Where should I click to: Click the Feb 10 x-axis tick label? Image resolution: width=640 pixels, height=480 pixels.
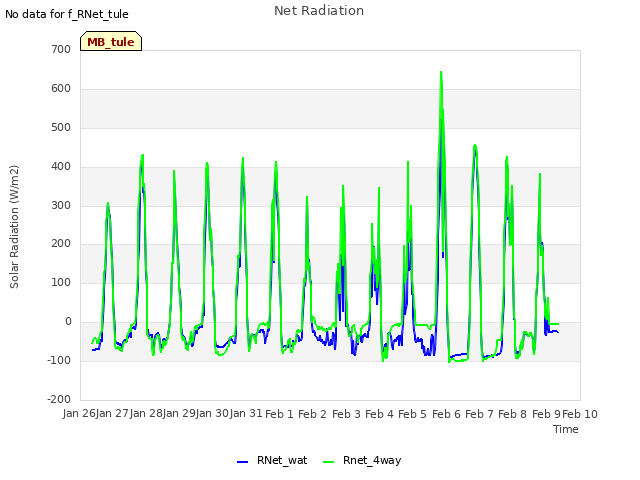[580, 414]
